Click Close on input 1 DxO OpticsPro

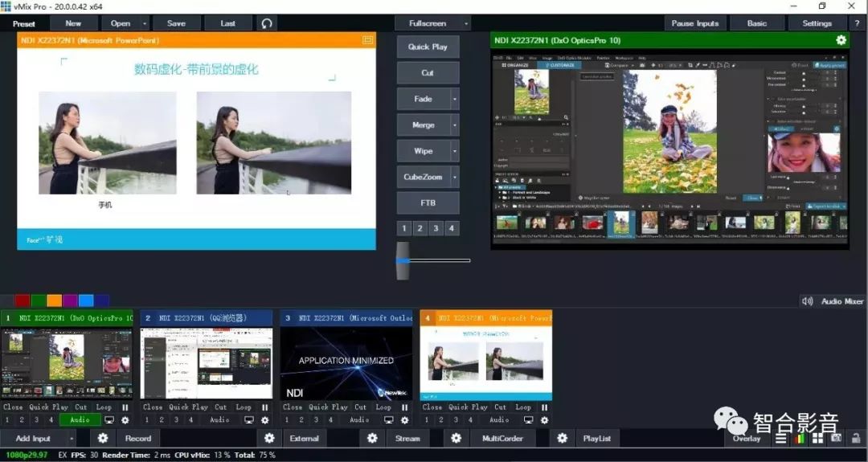[x=13, y=407]
